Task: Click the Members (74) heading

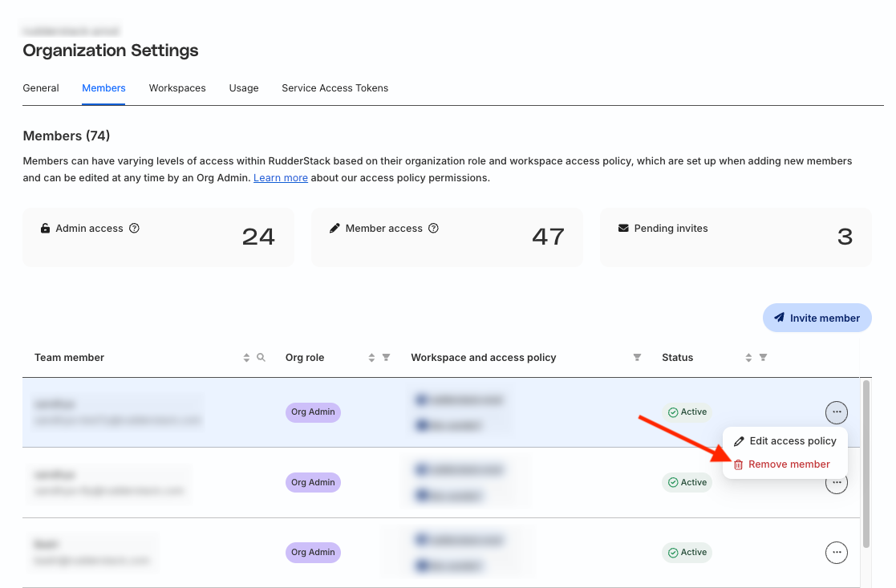Action: point(67,136)
